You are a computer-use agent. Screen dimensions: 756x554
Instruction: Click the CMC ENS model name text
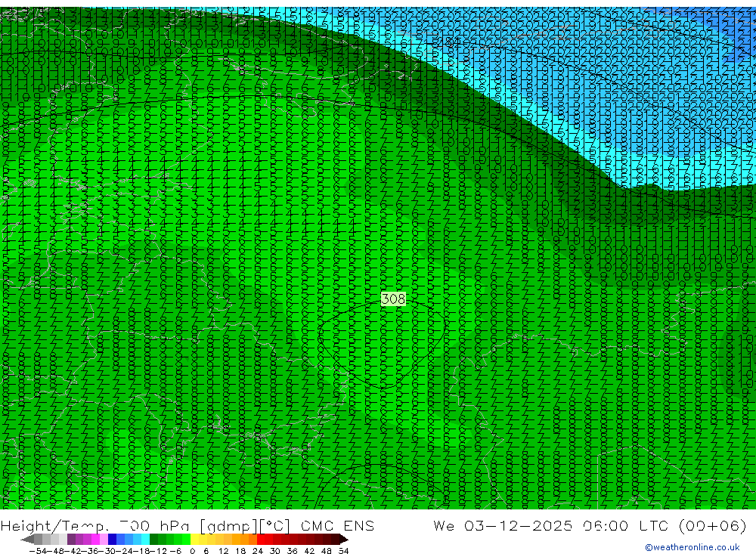[337, 525]
